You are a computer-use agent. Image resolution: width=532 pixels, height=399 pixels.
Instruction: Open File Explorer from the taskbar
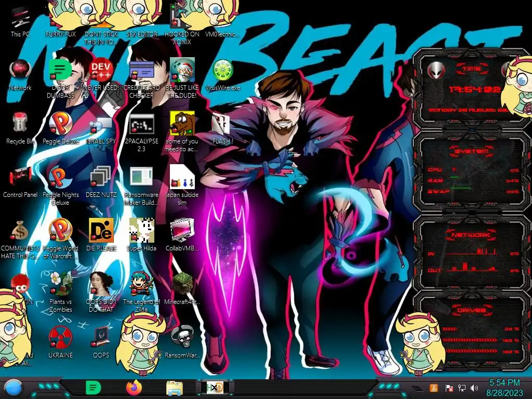pos(175,388)
